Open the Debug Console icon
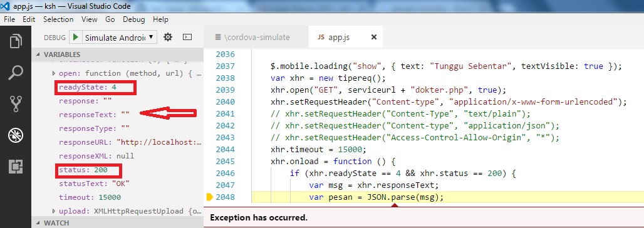 coord(187,38)
